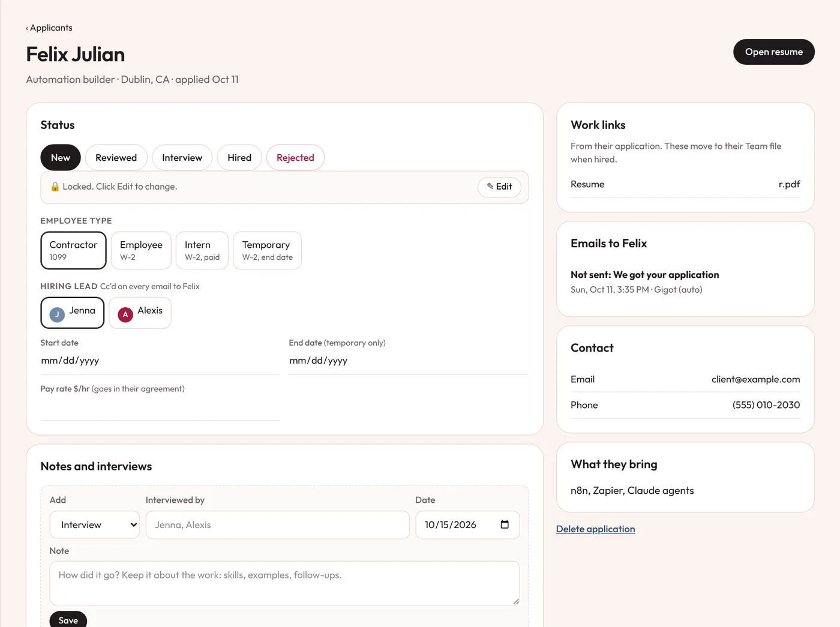Screen dimensions: 840x627
Task: Click the End date field
Action: (408, 361)
